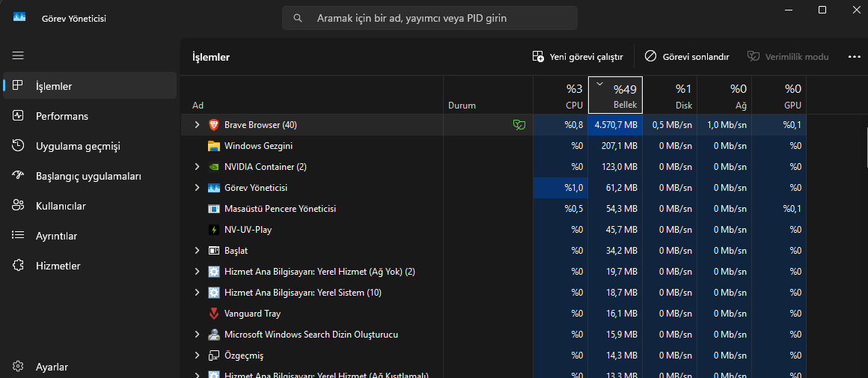Switch to the Ayrıntılar page

90,236
